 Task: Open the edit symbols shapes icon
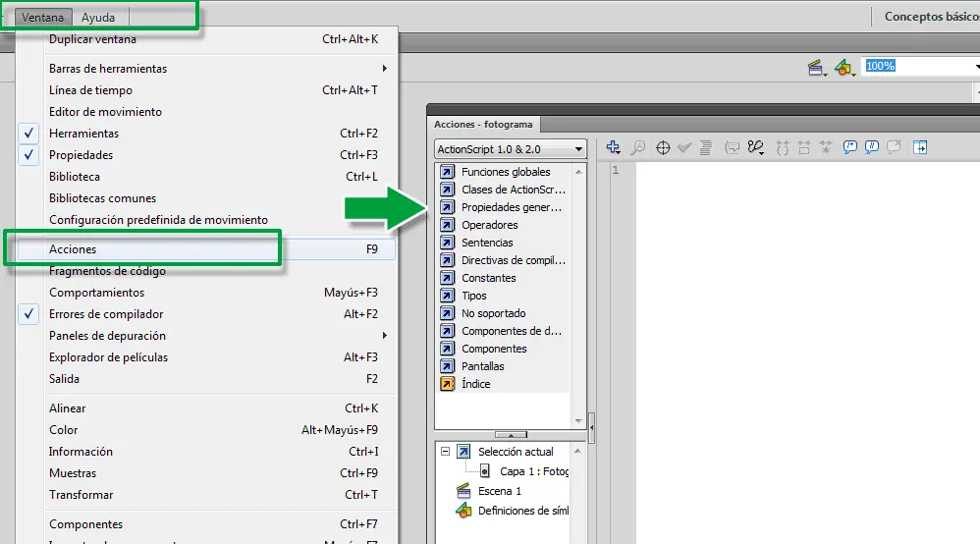click(844, 68)
